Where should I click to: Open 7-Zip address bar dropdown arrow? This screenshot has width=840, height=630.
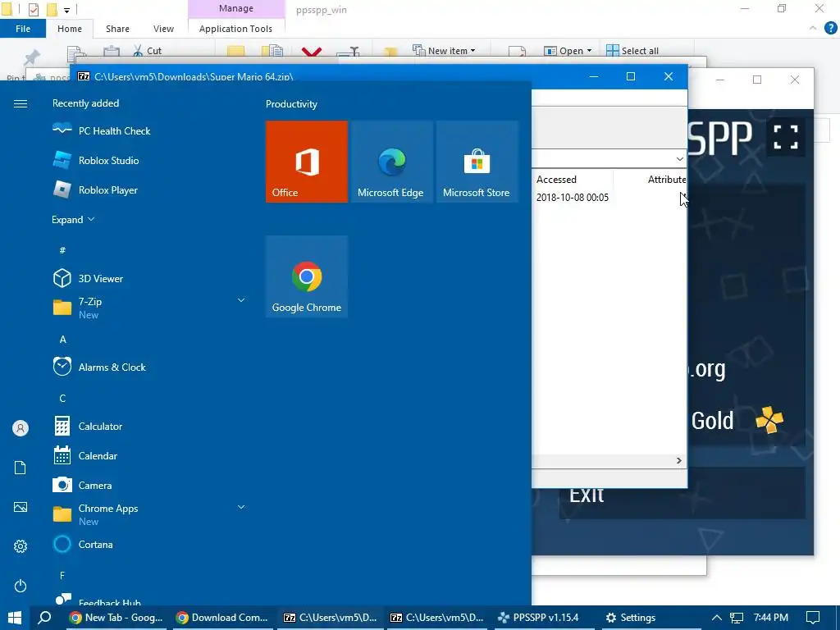[x=679, y=159]
